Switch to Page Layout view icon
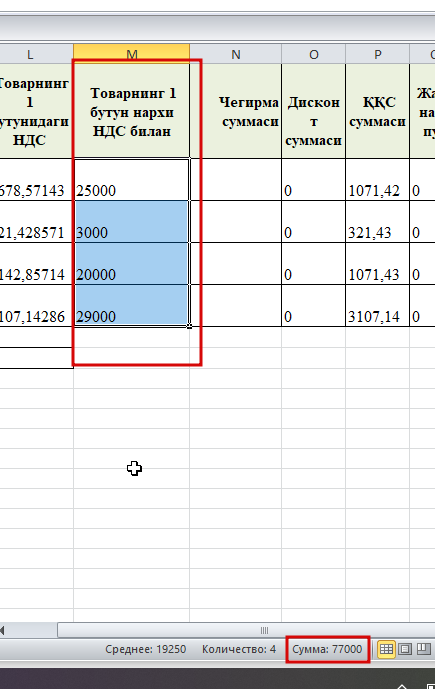 pyautogui.click(x=405, y=649)
